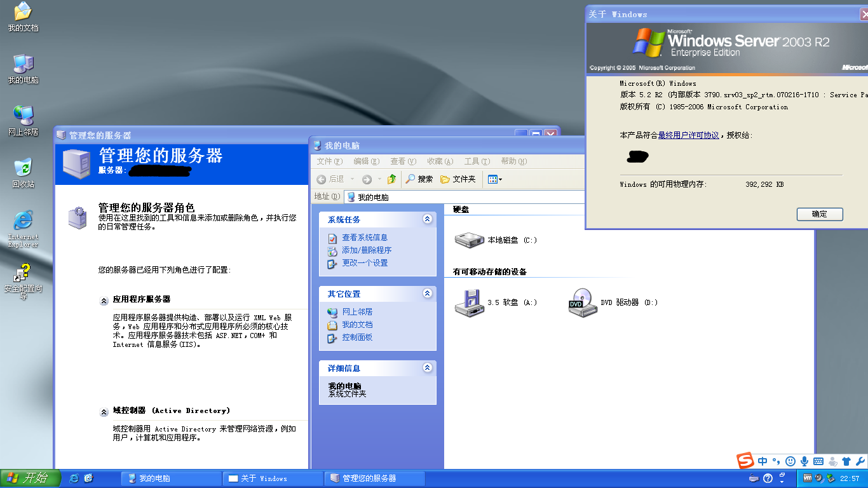Viewport: 868px width, 488px height.
Task: Click the Sogou voice input microphone icon
Action: click(804, 461)
